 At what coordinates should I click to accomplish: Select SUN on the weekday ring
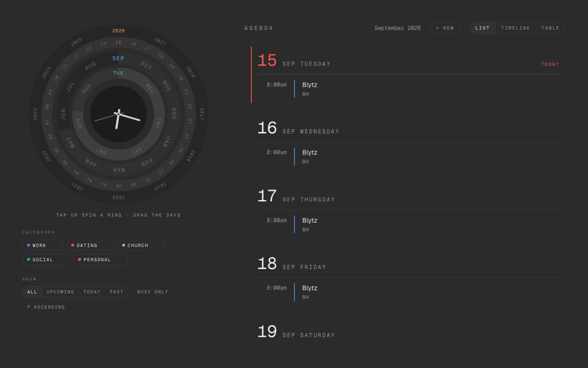point(78,123)
